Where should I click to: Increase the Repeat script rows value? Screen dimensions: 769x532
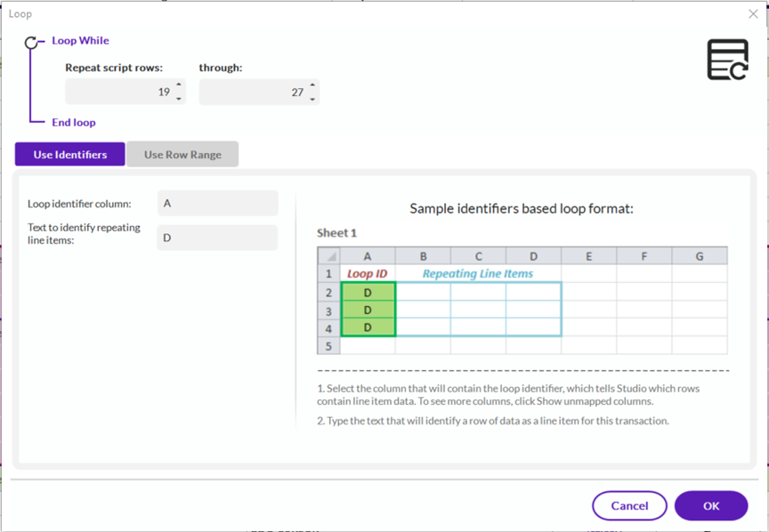pyautogui.click(x=179, y=85)
